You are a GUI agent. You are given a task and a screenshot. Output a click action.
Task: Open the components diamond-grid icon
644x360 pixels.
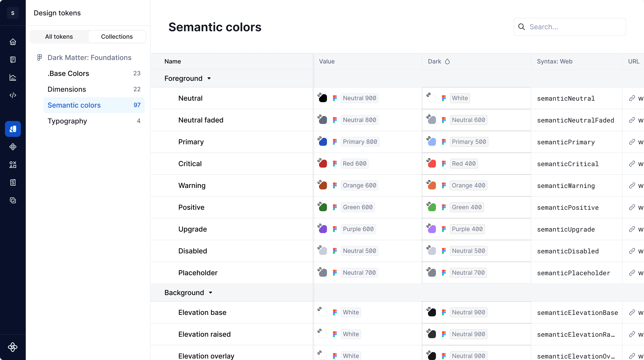[x=13, y=147]
